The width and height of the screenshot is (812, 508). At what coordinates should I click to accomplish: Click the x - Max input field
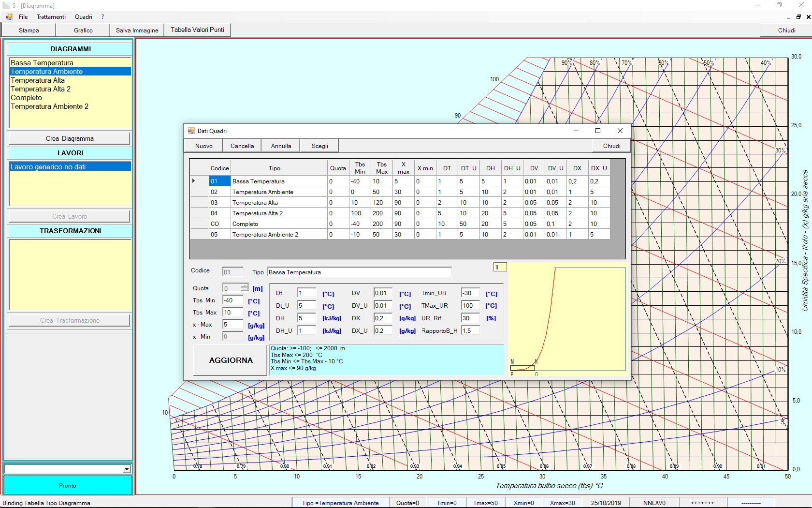(x=232, y=325)
